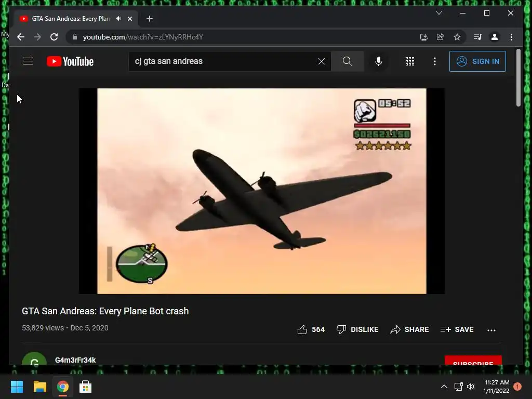Click the SIGN IN button
Image resolution: width=532 pixels, height=399 pixels.
[x=477, y=61]
